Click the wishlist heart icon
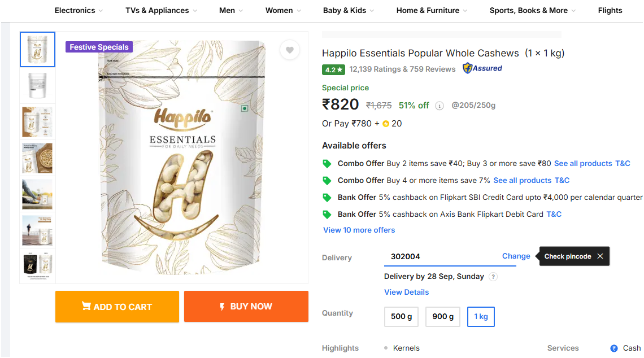 click(290, 50)
